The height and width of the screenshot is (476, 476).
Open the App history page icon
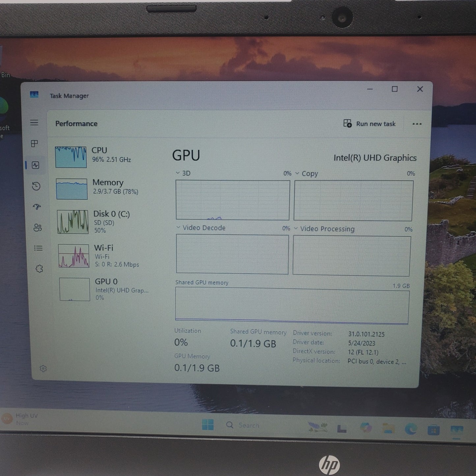(x=36, y=186)
